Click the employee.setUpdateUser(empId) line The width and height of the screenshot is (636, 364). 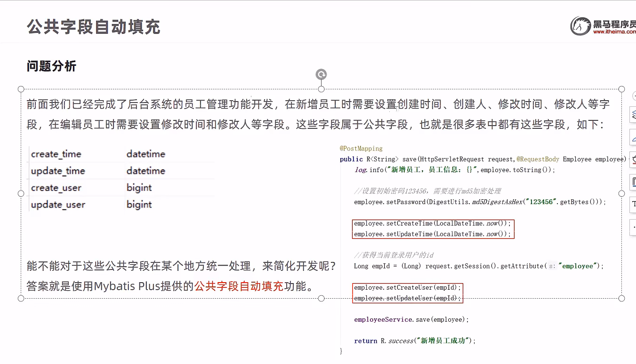tap(407, 298)
